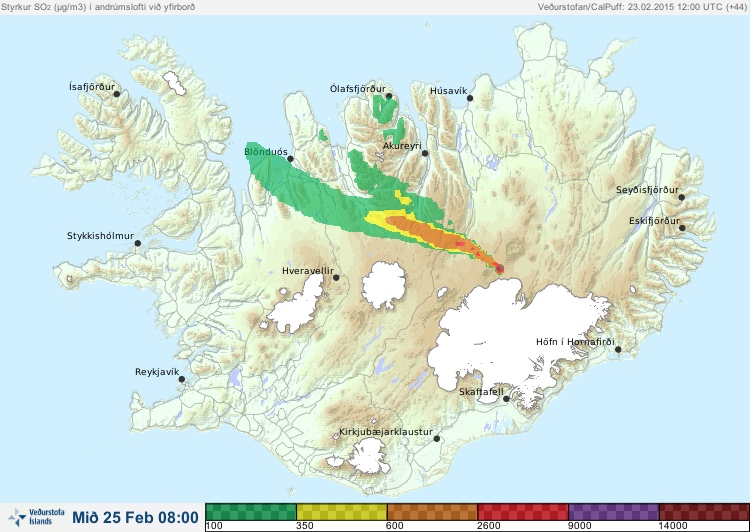Click the 'Stykkishólmur' label
Image resolution: width=750 pixels, height=532 pixels.
100,236
